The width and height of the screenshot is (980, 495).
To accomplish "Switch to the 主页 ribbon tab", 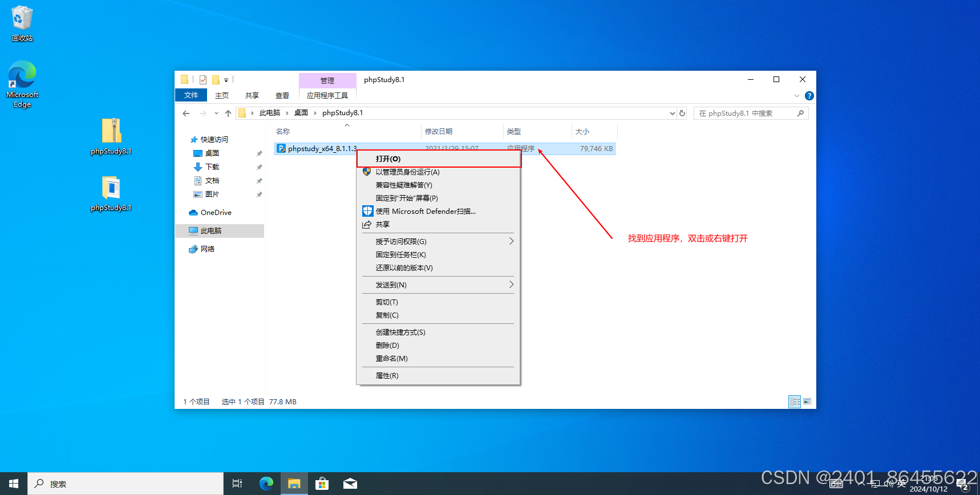I will [x=222, y=95].
